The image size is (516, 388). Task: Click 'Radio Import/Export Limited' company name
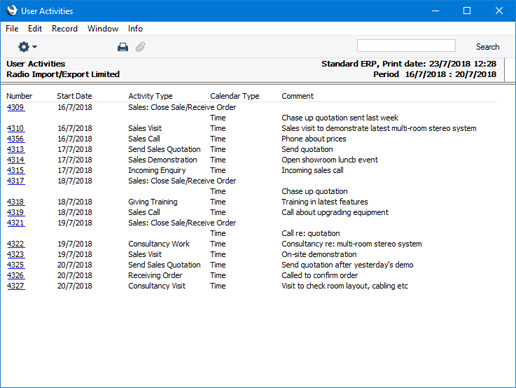(x=63, y=74)
